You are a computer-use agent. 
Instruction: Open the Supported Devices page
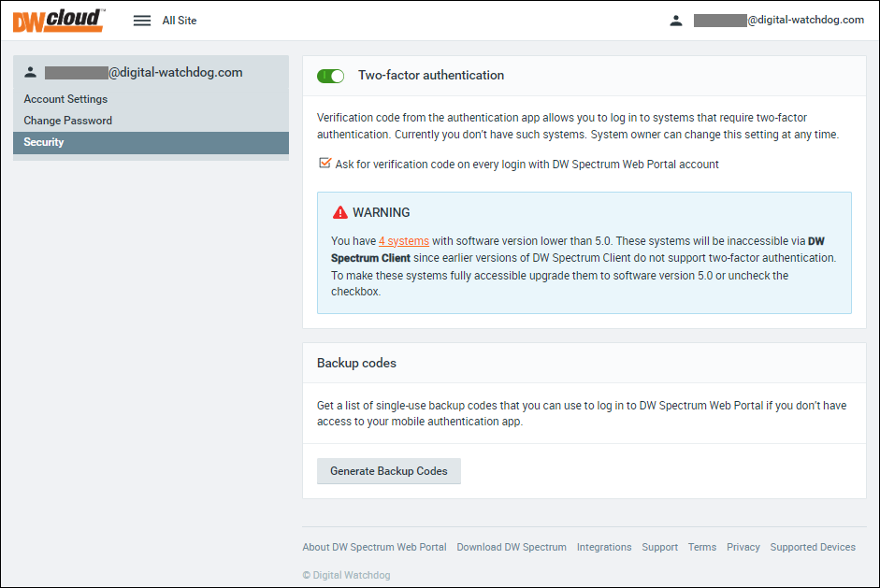pos(812,547)
